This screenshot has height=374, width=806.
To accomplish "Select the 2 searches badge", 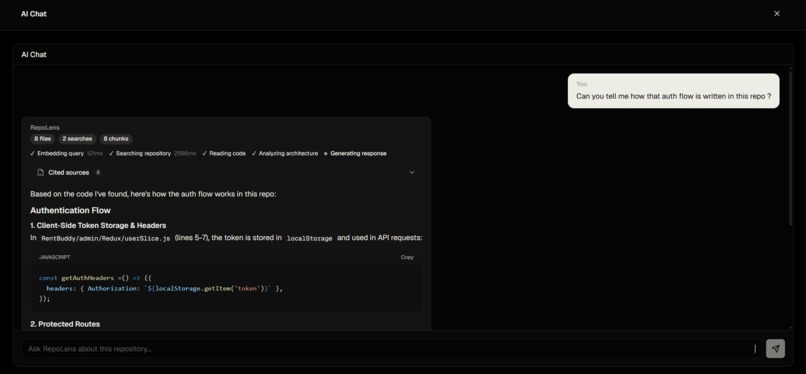I will pos(78,139).
